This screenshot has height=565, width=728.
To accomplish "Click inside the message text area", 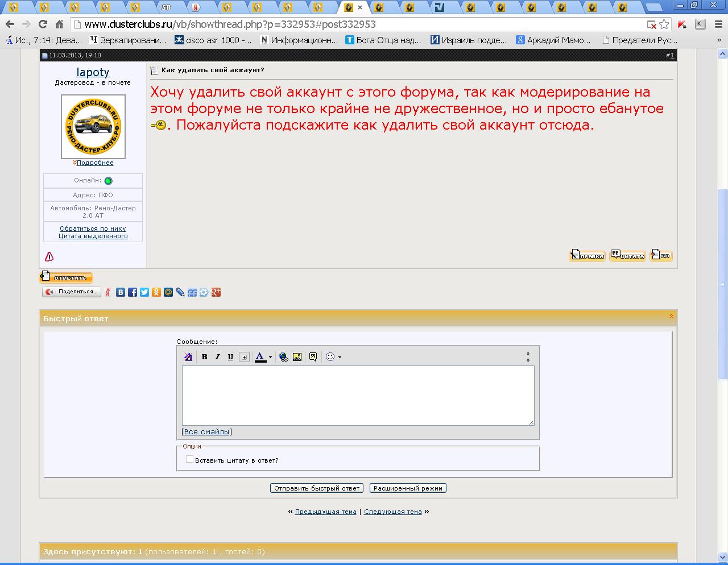I will (358, 395).
